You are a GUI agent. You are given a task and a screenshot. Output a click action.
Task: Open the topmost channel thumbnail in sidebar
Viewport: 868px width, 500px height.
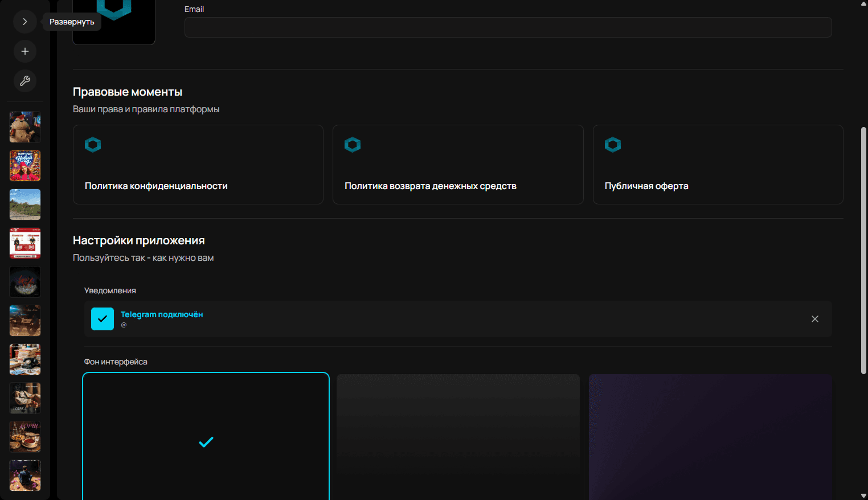point(24,127)
